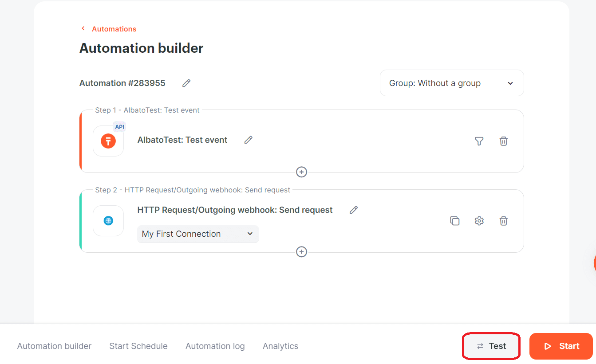This screenshot has height=364, width=596.
Task: Add a new step after Step 1
Action: (x=301, y=172)
